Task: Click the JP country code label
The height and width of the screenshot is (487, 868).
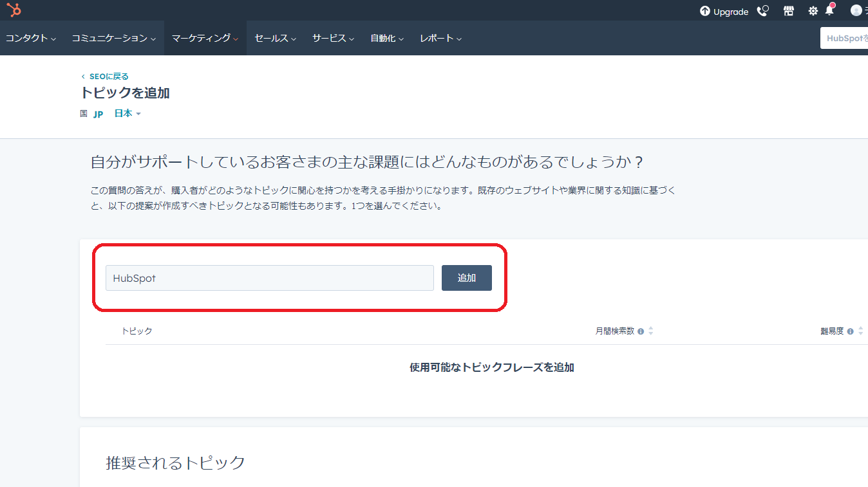Action: coord(98,114)
